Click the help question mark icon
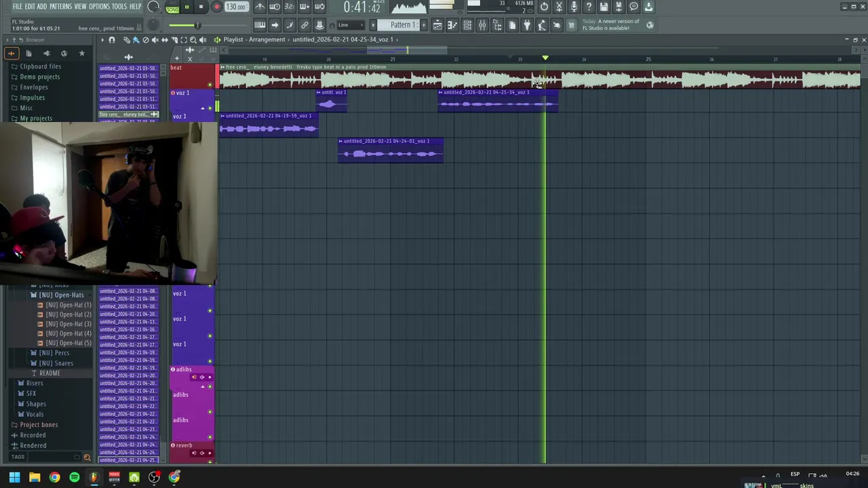Viewport: 868px width, 488px height. [589, 7]
